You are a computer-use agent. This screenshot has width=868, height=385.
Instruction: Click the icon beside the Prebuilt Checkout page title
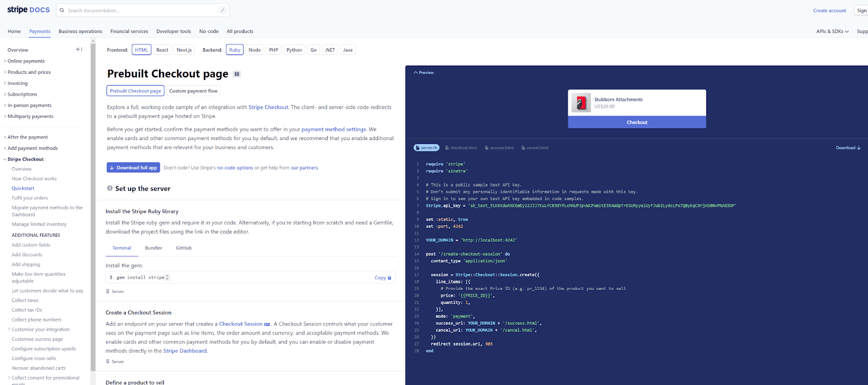coord(237,74)
